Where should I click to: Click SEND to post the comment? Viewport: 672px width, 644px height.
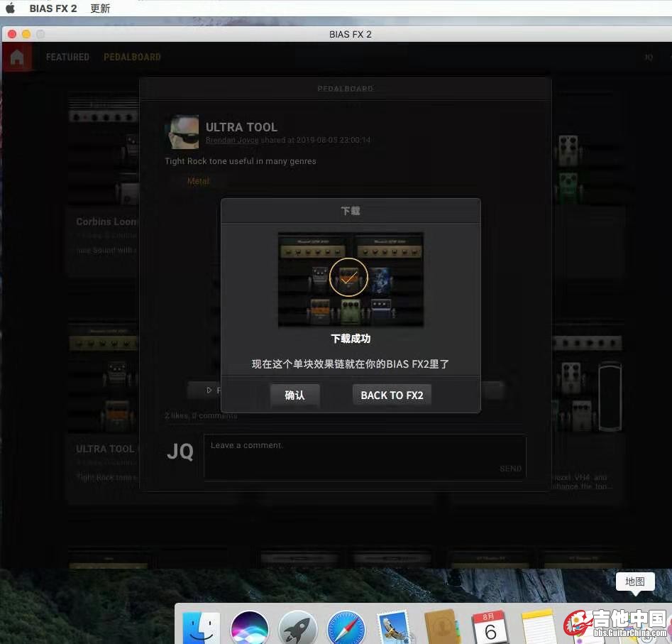pos(510,469)
